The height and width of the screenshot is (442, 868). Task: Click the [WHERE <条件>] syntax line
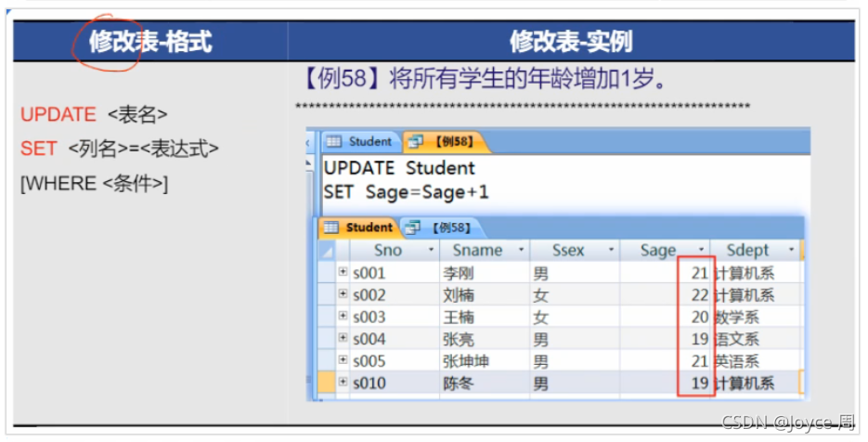pyautogui.click(x=94, y=183)
